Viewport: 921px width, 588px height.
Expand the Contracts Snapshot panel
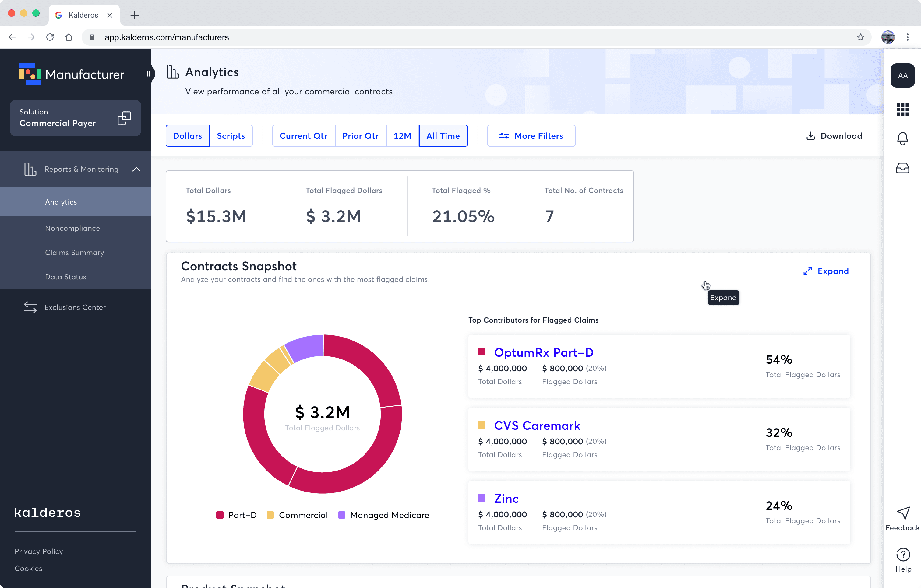click(x=826, y=271)
